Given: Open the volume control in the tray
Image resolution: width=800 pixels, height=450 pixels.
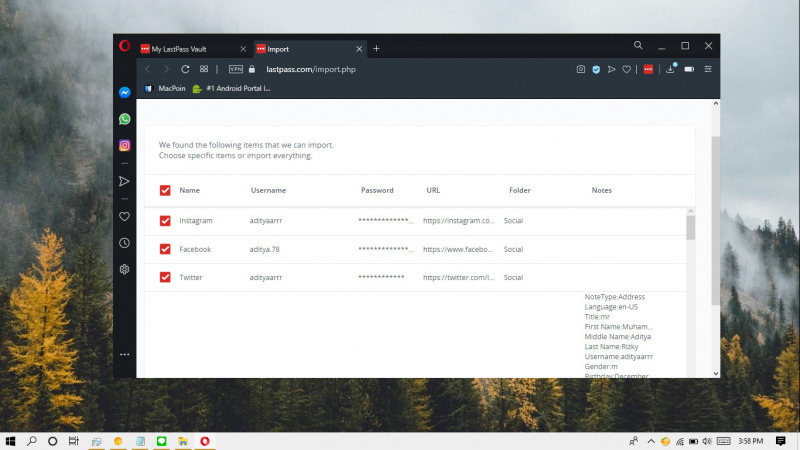Looking at the screenshot, I should tap(707, 441).
